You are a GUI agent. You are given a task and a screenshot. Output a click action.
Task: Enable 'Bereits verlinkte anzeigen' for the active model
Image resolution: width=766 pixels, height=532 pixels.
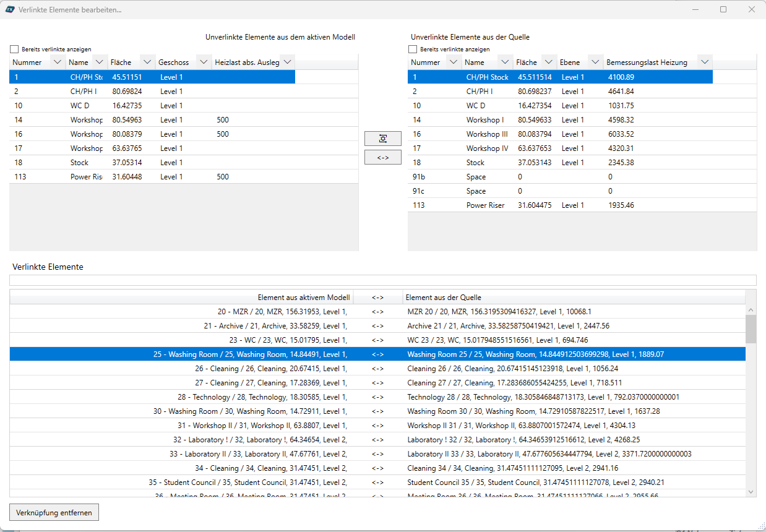[x=14, y=49]
